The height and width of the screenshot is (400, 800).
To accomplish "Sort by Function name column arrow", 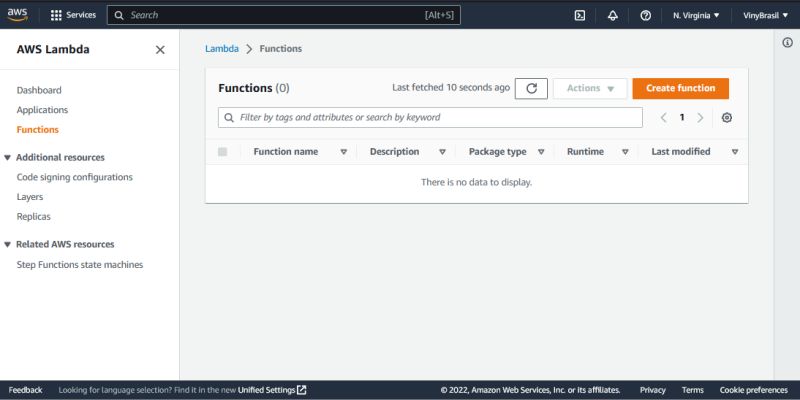I will coord(343,152).
